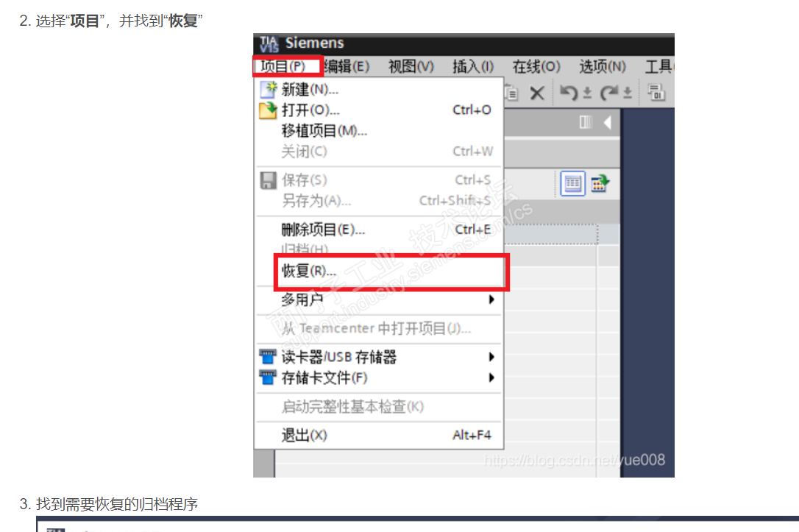Screen dimensions: 799x532
Task: Click the TIA Portal logo icon
Action: click(x=269, y=44)
